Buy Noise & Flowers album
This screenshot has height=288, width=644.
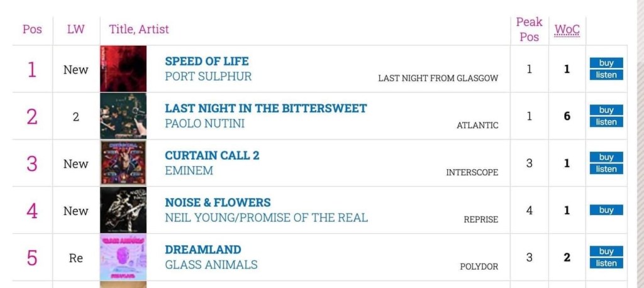click(x=606, y=210)
